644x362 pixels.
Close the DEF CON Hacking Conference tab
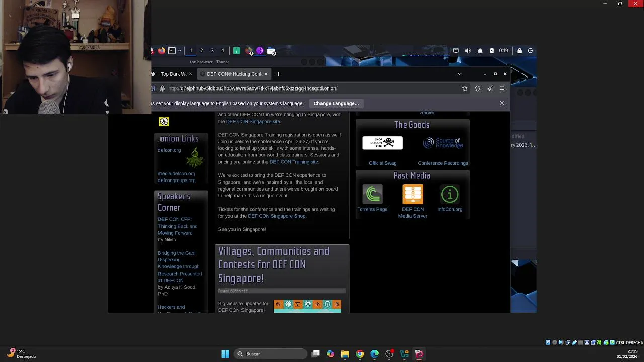pos(266,74)
